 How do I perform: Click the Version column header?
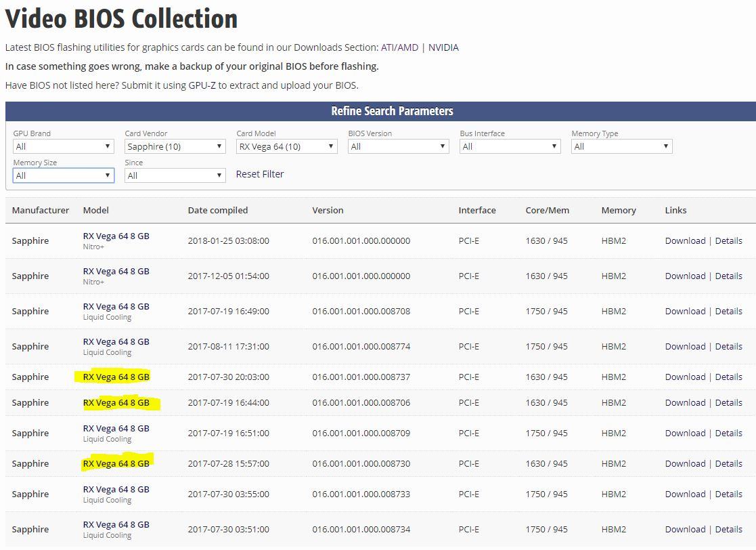pyautogui.click(x=328, y=211)
